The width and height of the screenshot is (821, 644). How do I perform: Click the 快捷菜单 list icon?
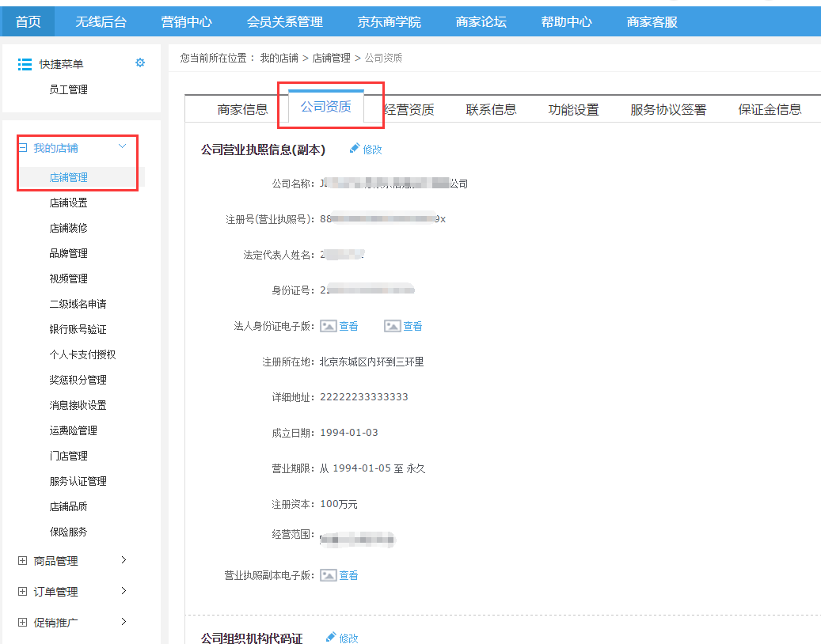point(25,64)
